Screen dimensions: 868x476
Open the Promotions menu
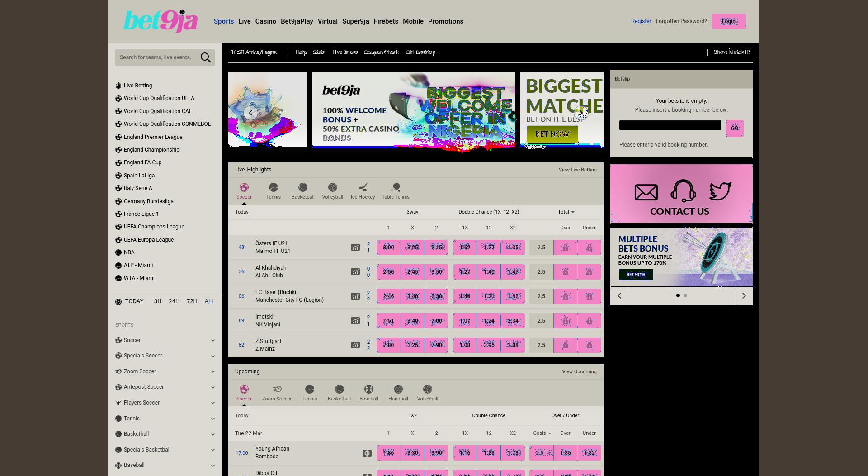click(446, 21)
